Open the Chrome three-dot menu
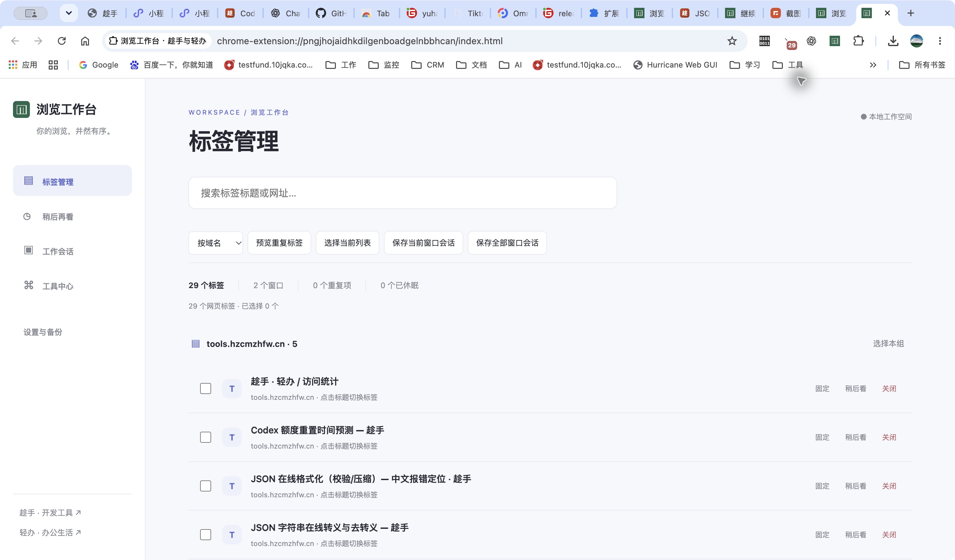 pyautogui.click(x=940, y=41)
